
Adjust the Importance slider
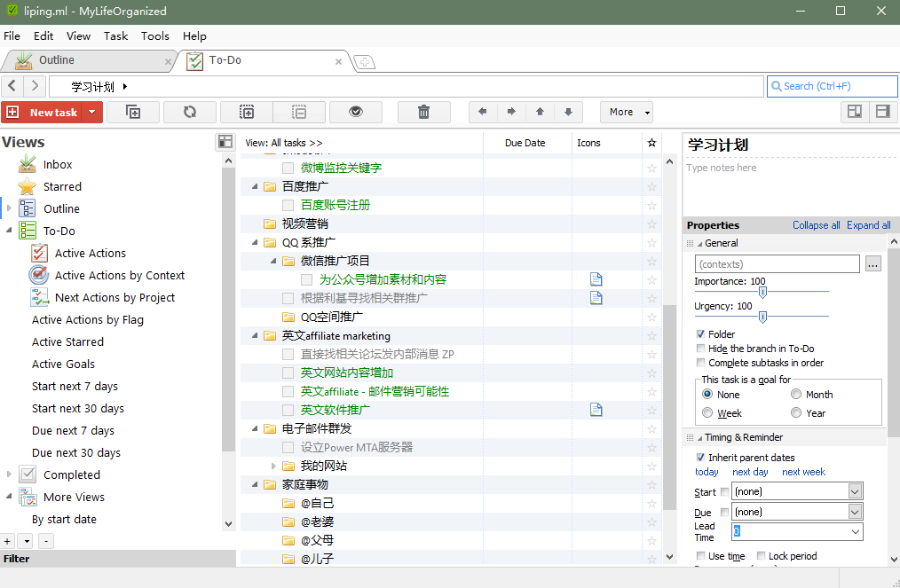tap(762, 291)
